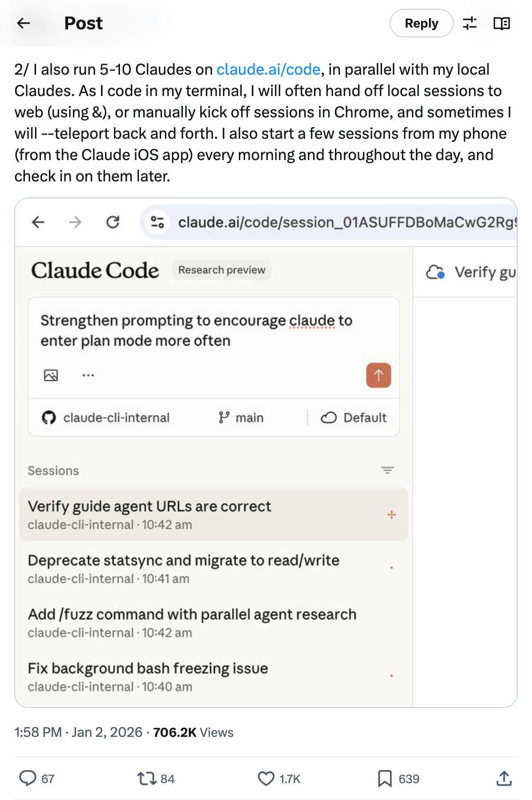Click the browser reload icon in screenshot
The height and width of the screenshot is (800, 532).
[113, 222]
